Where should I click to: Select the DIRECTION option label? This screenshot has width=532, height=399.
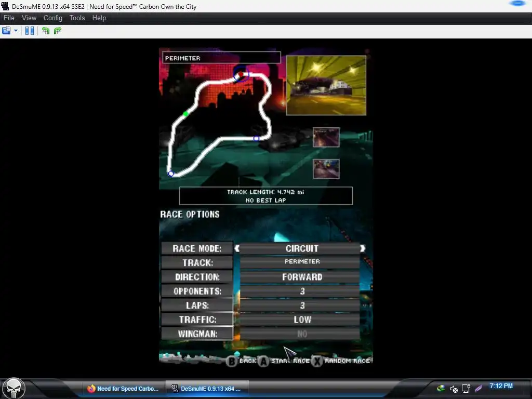197,277
